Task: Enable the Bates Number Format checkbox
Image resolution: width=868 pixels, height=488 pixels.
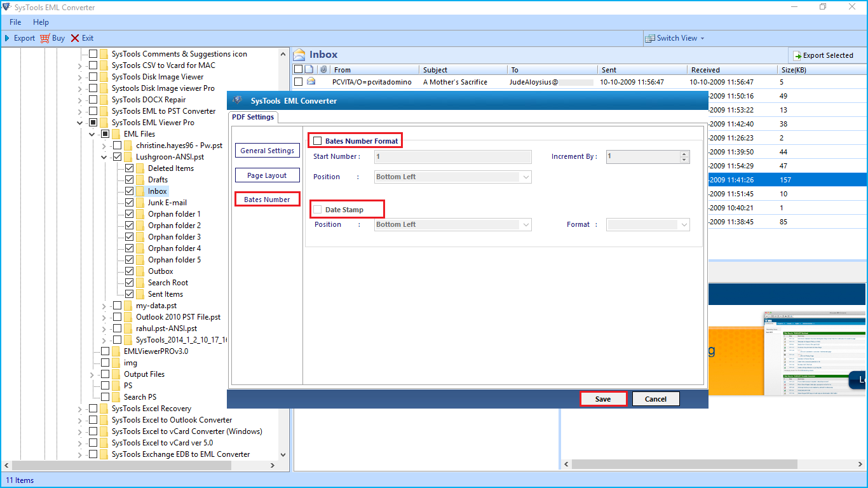Action: click(x=318, y=141)
